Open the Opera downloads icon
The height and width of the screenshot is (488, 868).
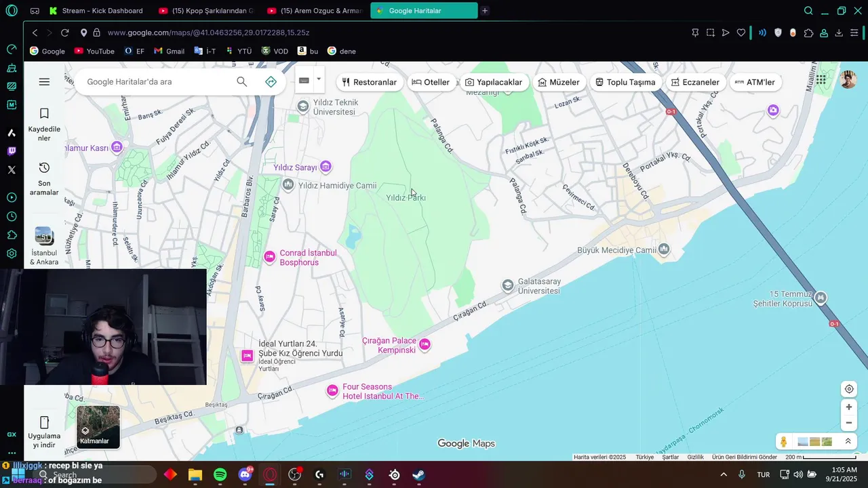(x=839, y=33)
